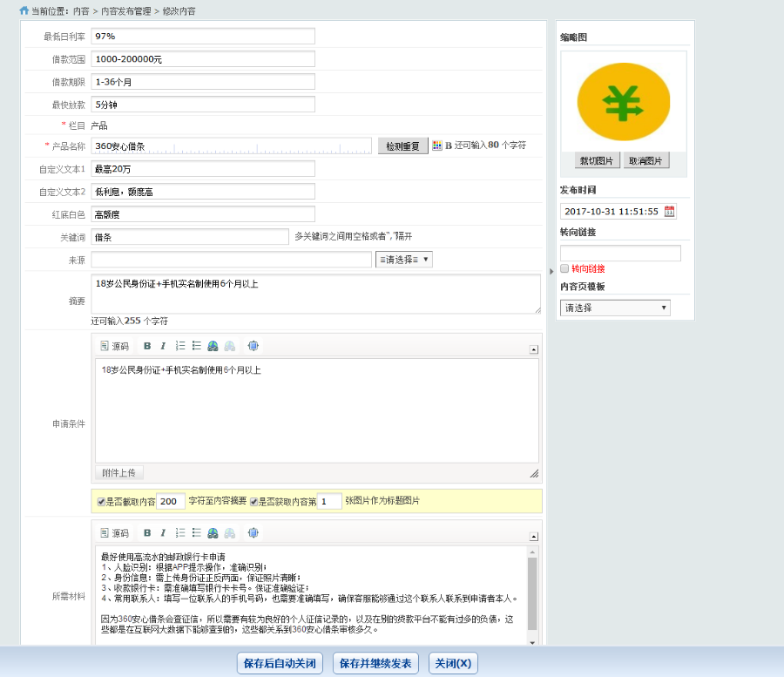
Task: Click the 产品名称 field 360安心借条
Action: click(231, 146)
